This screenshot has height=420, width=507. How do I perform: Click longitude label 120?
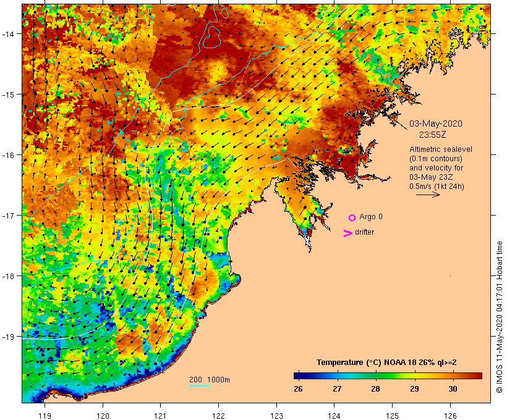pyautogui.click(x=103, y=416)
